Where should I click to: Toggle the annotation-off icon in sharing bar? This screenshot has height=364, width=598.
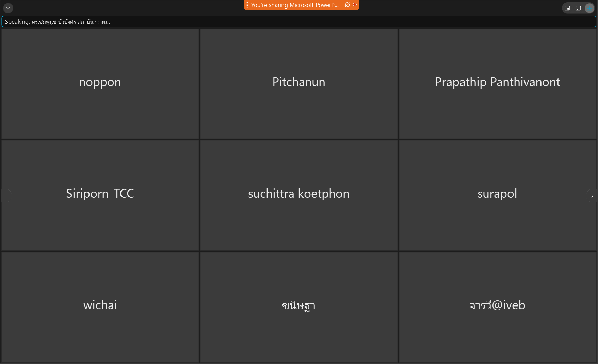(x=347, y=5)
